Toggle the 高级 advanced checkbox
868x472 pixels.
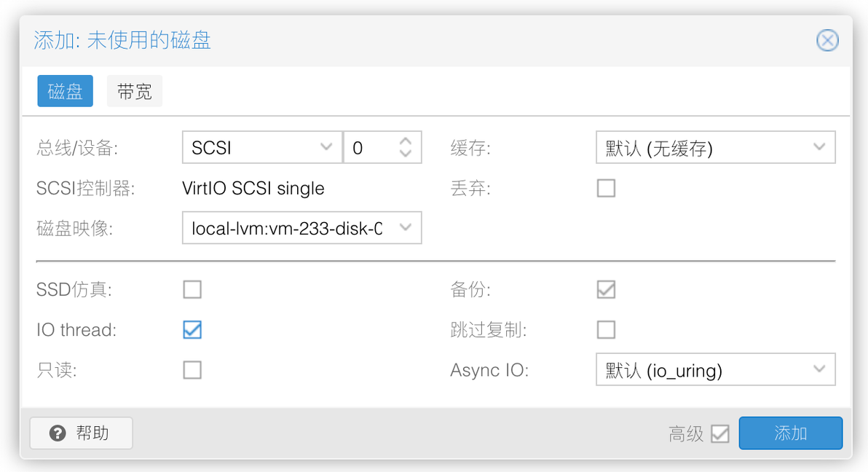coord(719,434)
